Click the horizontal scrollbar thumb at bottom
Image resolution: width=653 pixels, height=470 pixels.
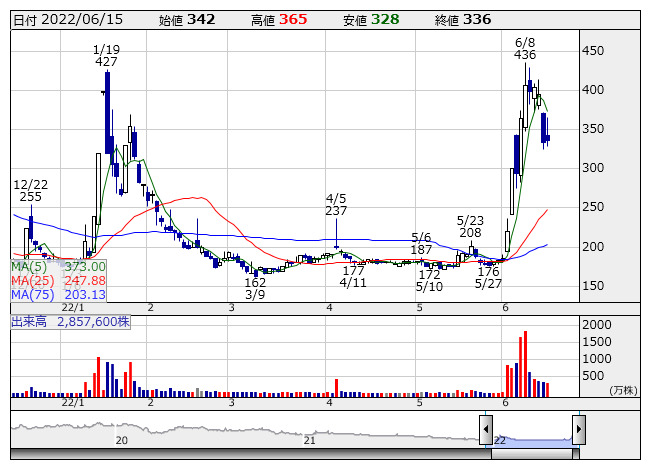pos(532,455)
